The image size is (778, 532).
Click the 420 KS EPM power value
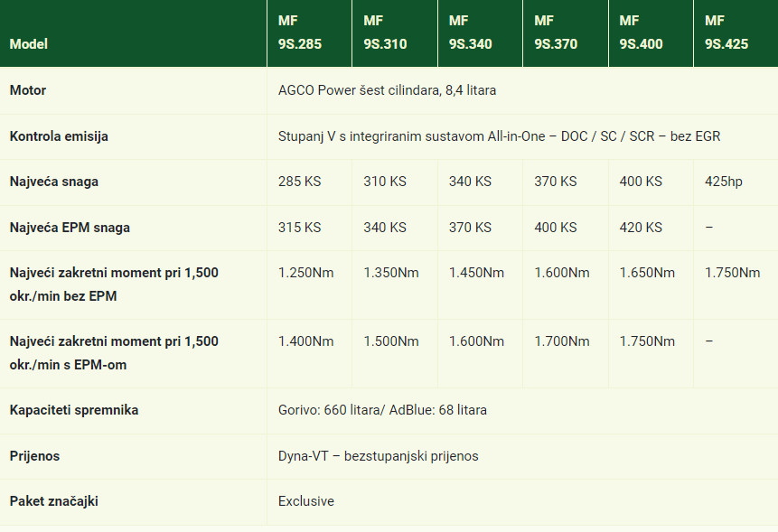[641, 228]
